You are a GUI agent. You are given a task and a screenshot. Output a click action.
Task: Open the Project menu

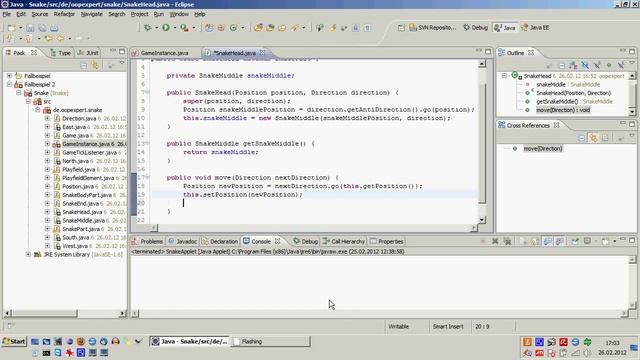[139, 14]
